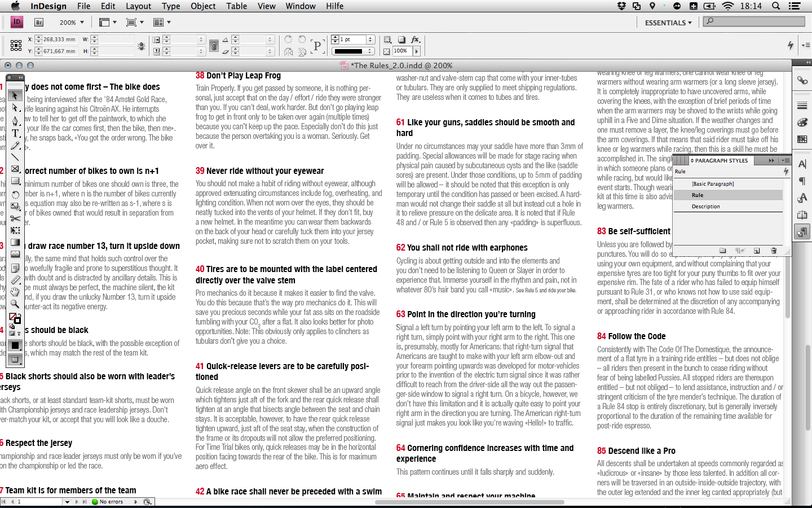
Task: Open the opacity 100% slider arrow
Action: point(417,51)
